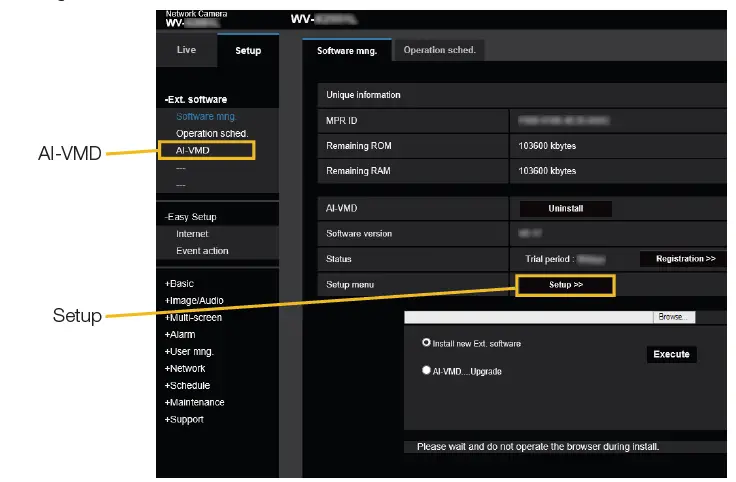Expand the Multi-screen menu
The image size is (736, 482).
193,317
